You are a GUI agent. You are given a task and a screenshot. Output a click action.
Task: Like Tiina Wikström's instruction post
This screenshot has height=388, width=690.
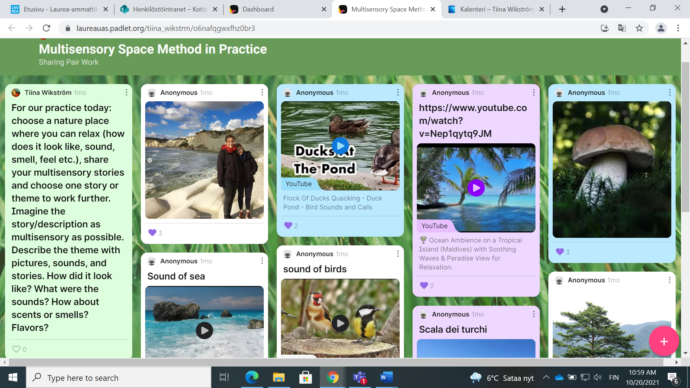click(16, 349)
